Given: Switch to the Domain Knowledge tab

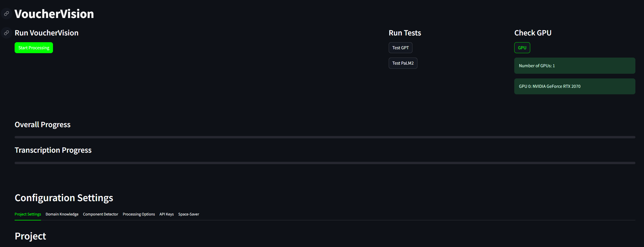Looking at the screenshot, I should pyautogui.click(x=62, y=214).
